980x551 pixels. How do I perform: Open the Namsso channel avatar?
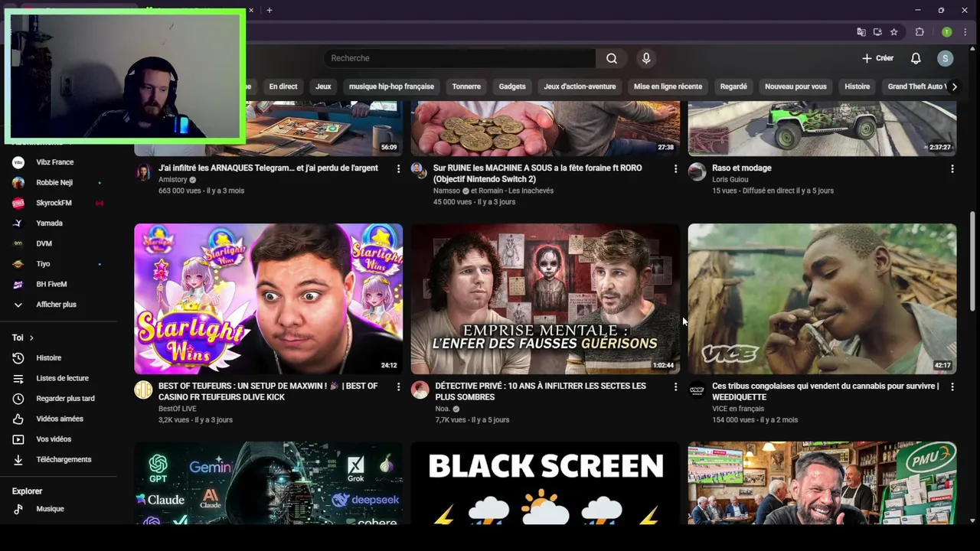418,170
